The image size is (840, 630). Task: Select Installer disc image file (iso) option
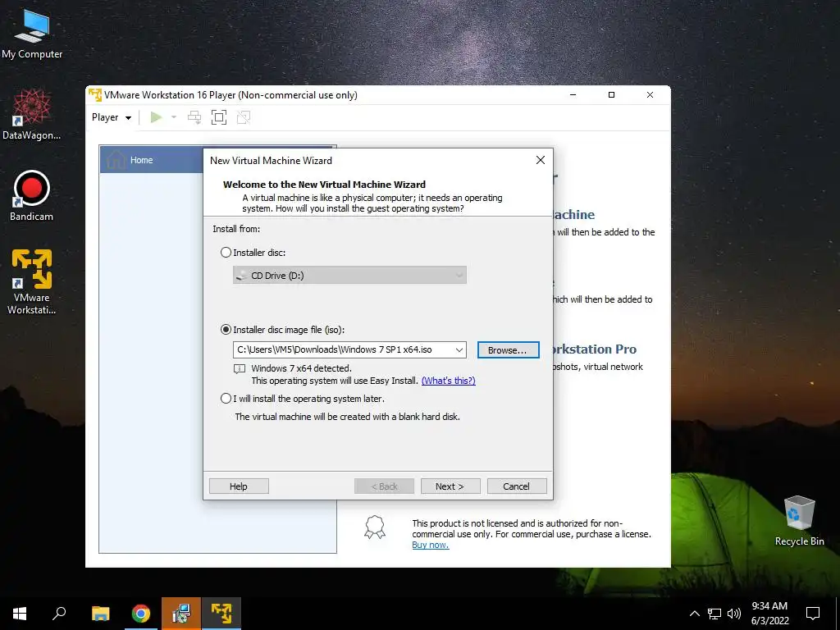coord(226,330)
